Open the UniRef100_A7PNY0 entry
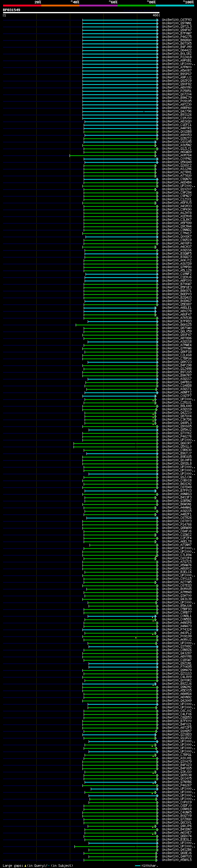 [176, 67]
